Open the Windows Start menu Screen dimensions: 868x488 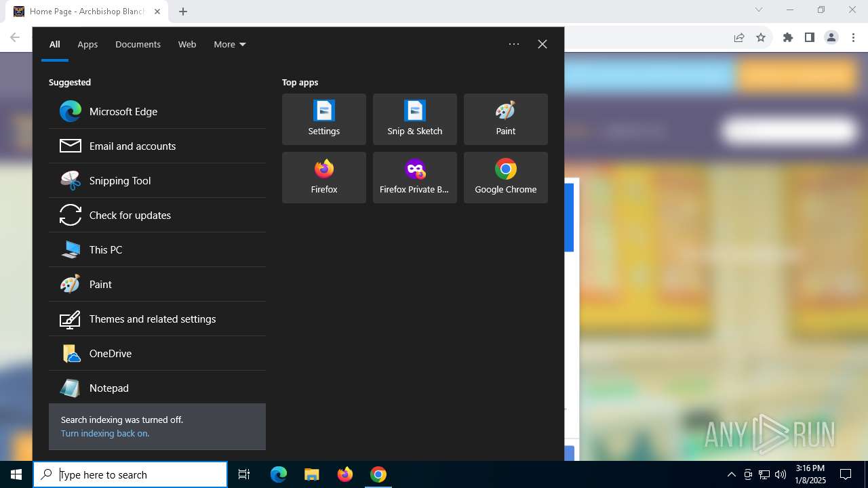pyautogui.click(x=16, y=474)
